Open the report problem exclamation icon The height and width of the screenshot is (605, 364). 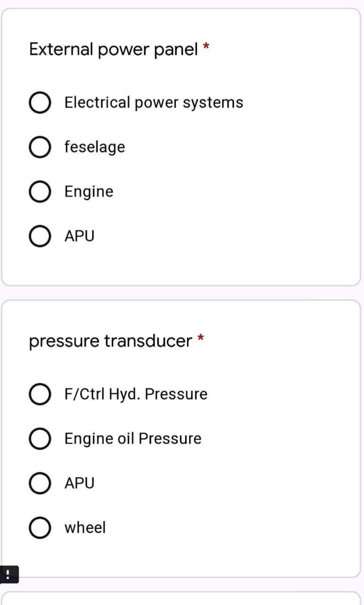click(x=8, y=574)
